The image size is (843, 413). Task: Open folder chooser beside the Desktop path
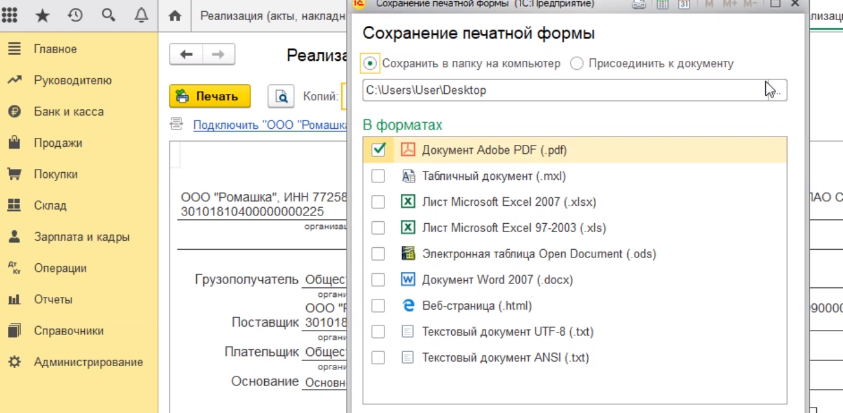[776, 90]
